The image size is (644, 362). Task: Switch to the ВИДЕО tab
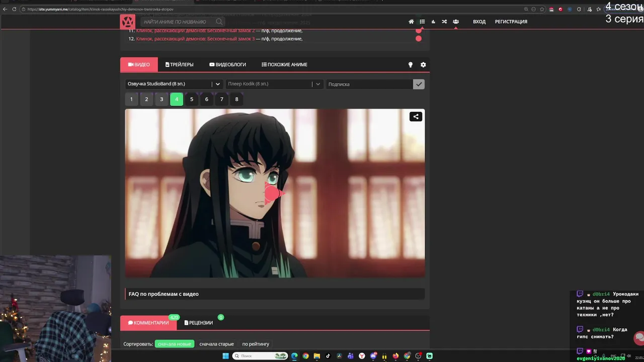click(139, 64)
